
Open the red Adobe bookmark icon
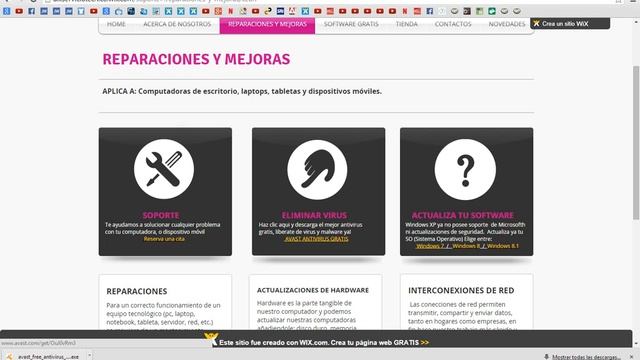coord(292,11)
